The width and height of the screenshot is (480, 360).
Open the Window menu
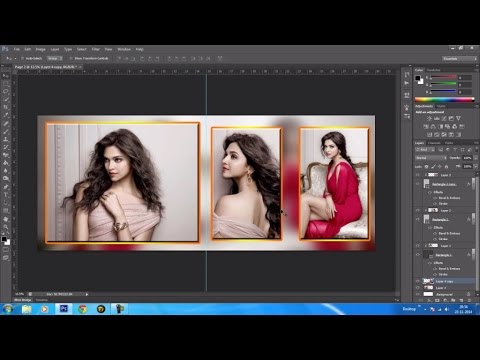coord(124,49)
